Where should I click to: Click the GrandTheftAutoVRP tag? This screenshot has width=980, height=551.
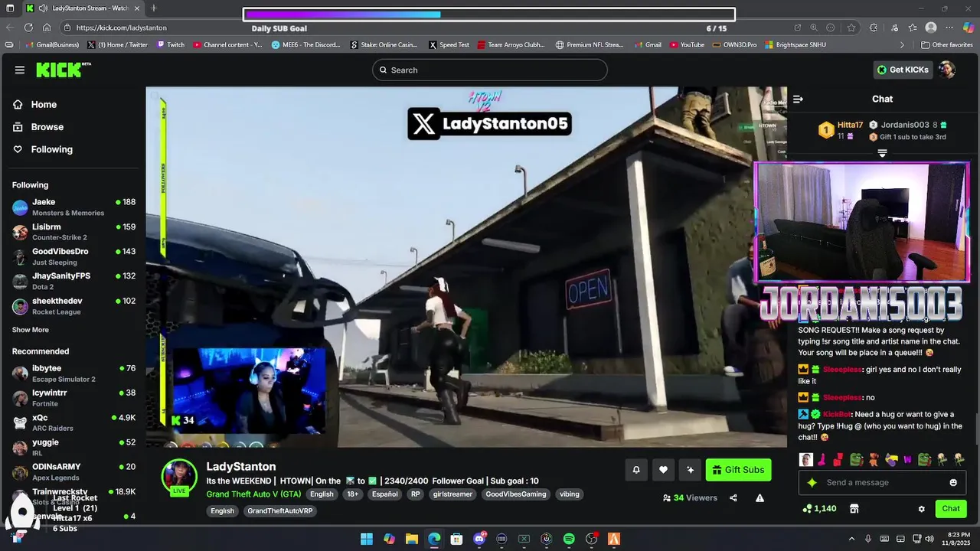click(279, 511)
